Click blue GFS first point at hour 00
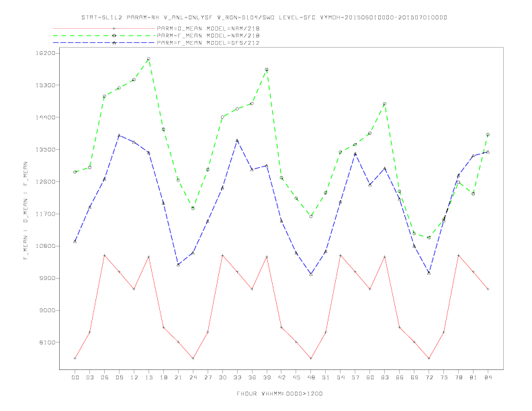The height and width of the screenshot is (411, 532). pyautogui.click(x=75, y=242)
